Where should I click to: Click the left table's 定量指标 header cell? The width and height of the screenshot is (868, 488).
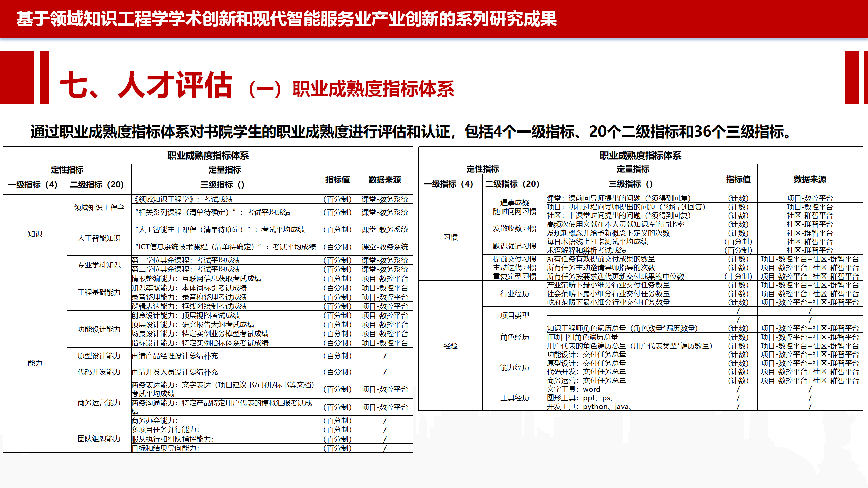coord(224,169)
